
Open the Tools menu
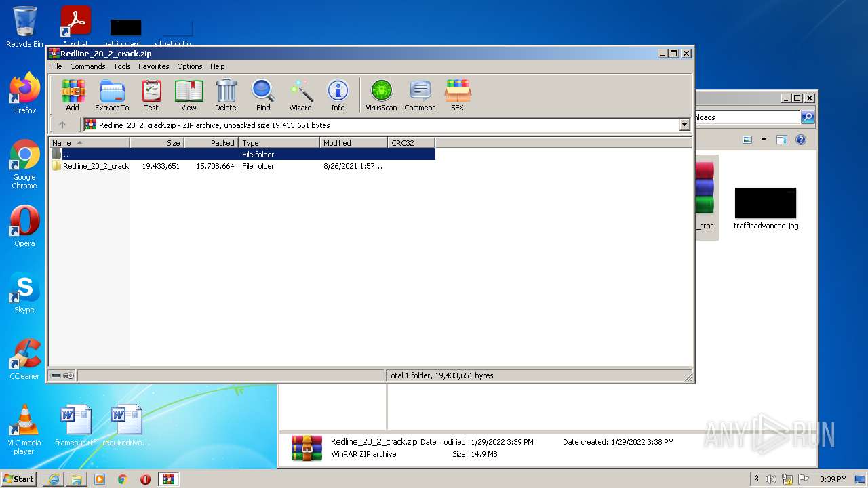point(122,66)
